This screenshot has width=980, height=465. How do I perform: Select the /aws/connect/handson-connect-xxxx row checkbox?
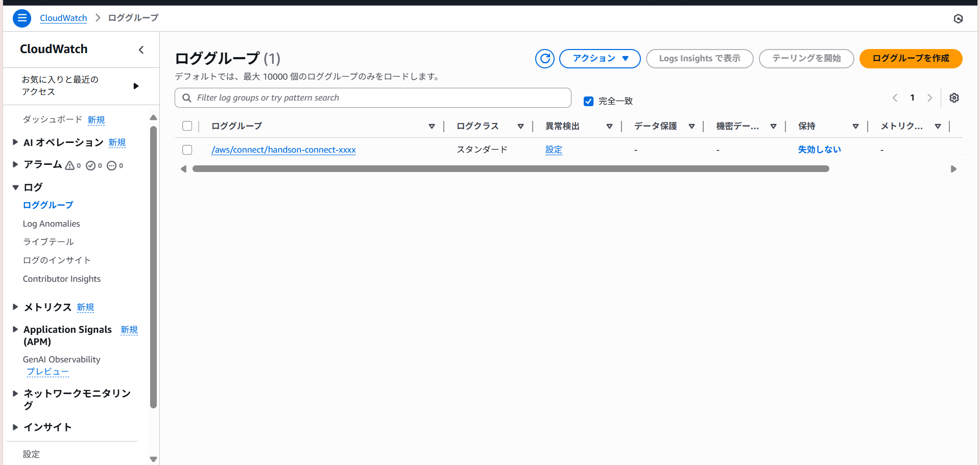187,150
